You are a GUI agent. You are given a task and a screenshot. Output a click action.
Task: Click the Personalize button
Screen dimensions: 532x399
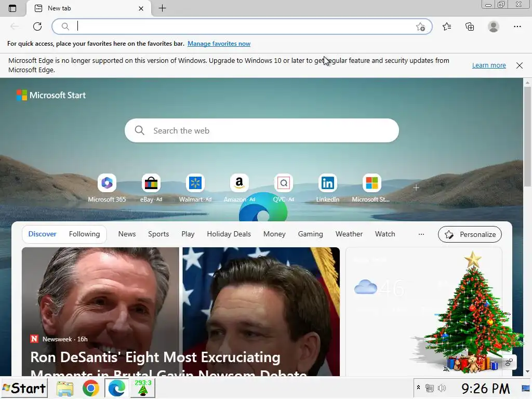(470, 234)
